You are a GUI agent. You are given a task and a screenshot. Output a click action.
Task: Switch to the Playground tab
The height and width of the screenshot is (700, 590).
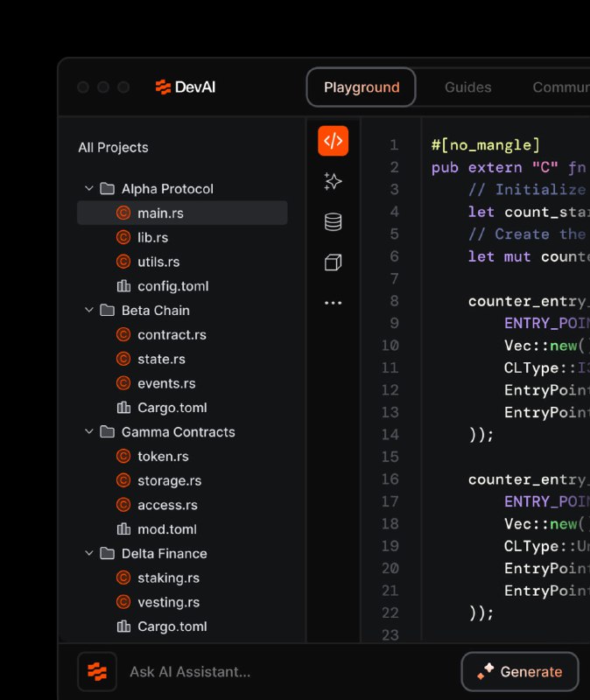(x=362, y=87)
